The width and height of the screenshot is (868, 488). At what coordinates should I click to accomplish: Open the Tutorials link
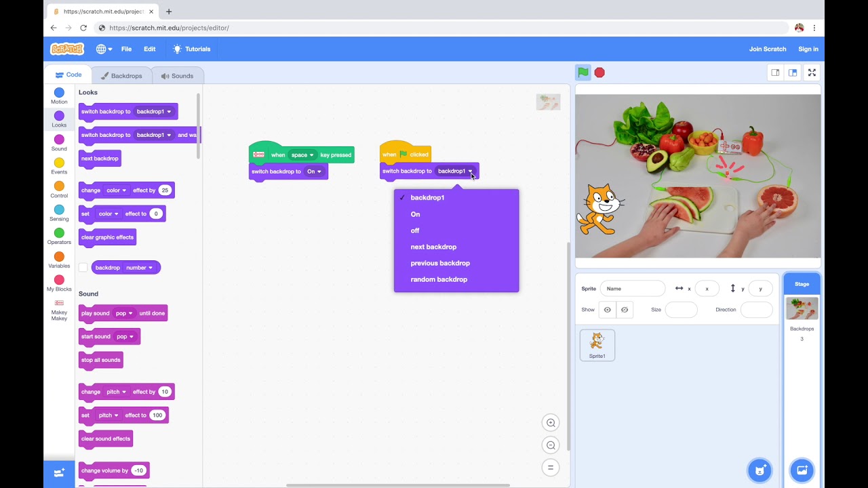191,49
